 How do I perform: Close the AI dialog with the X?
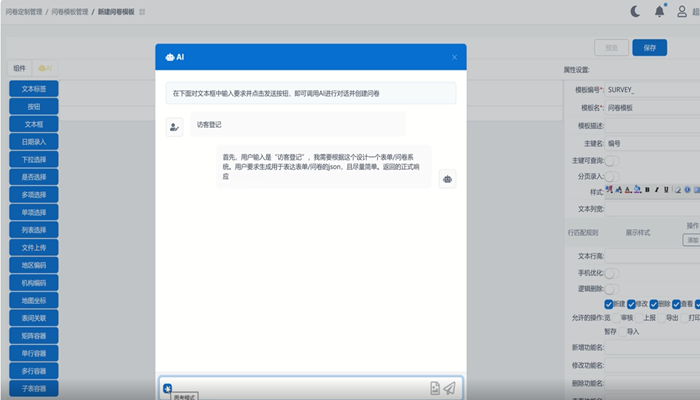(x=454, y=57)
